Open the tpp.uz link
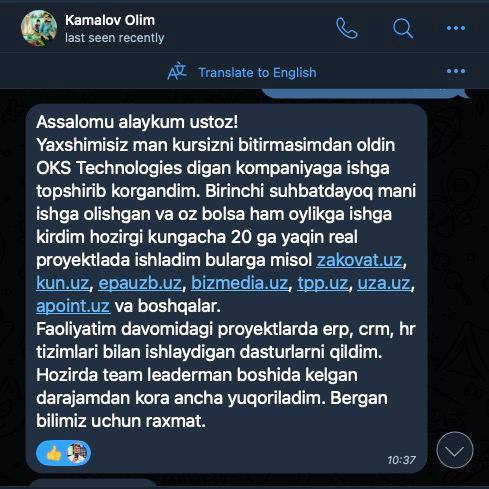489x489 pixels. [323, 283]
